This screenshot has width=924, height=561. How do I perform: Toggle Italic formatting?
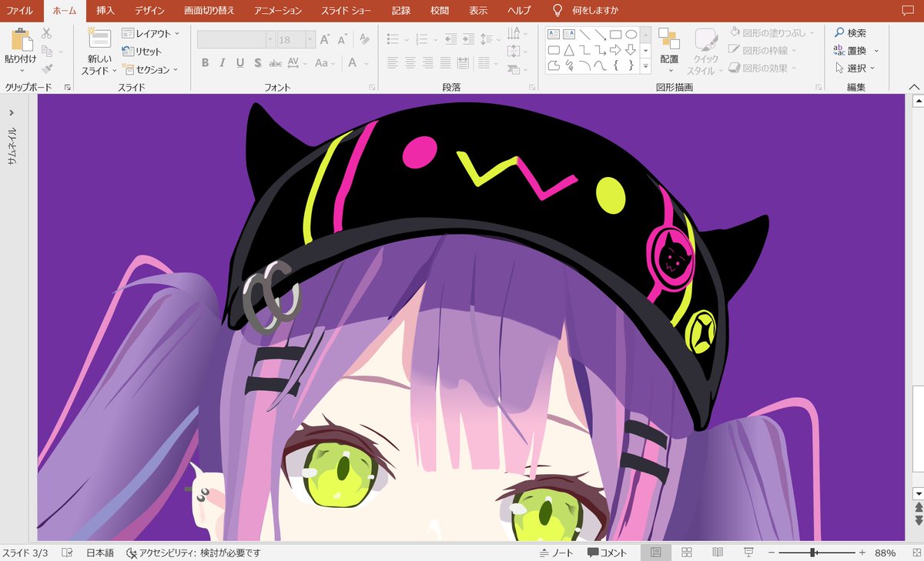pyautogui.click(x=223, y=63)
